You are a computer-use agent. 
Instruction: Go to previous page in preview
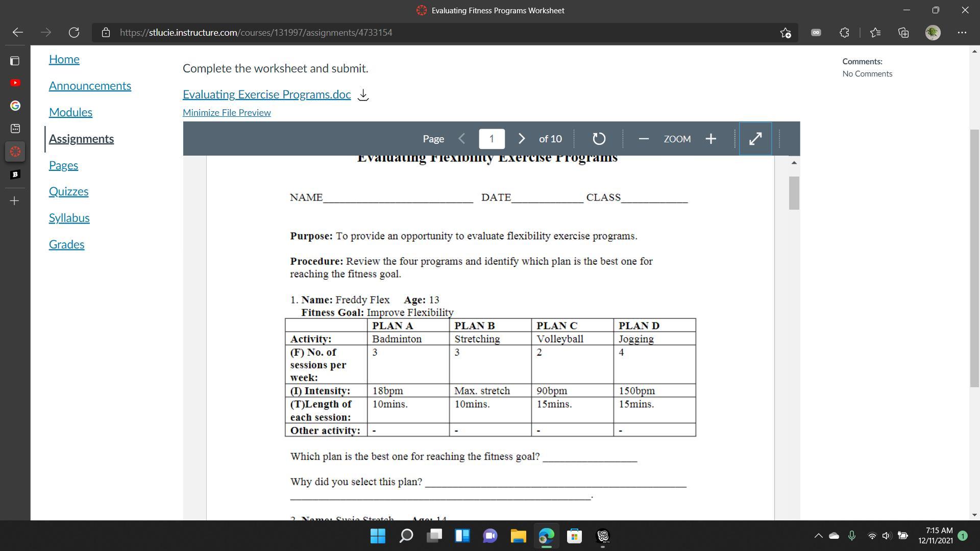click(x=462, y=139)
